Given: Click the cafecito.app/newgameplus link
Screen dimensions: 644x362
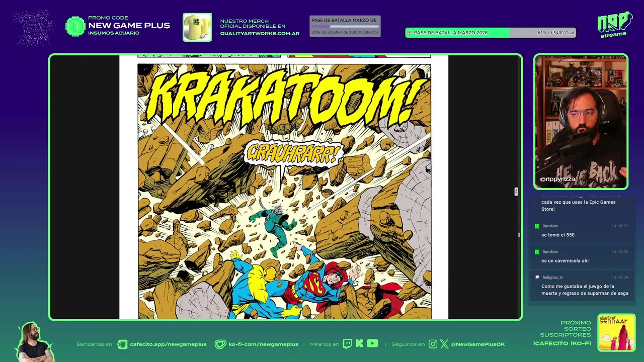Looking at the screenshot, I should click(168, 344).
